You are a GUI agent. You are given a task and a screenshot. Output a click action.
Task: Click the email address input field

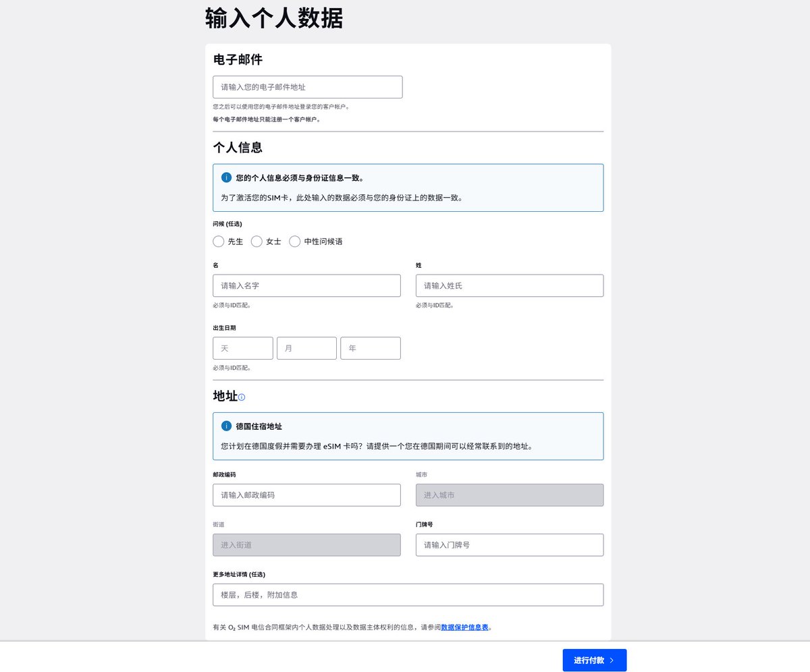[308, 87]
